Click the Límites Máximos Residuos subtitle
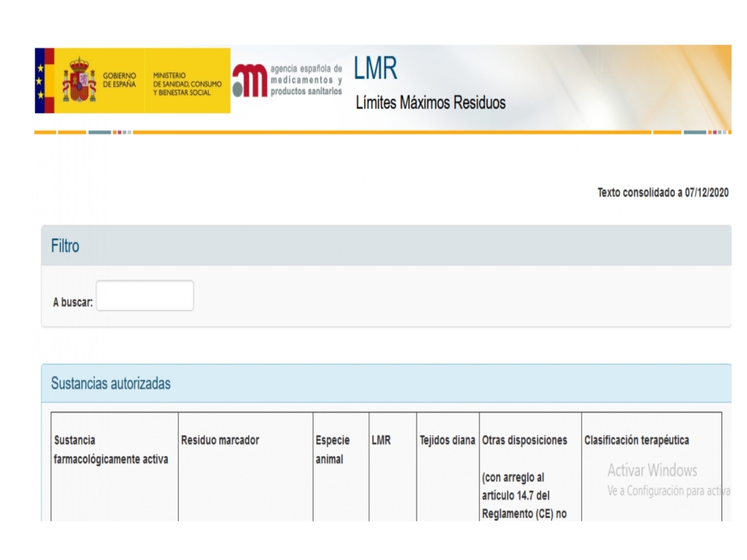This screenshot has width=747, height=560. [x=430, y=103]
